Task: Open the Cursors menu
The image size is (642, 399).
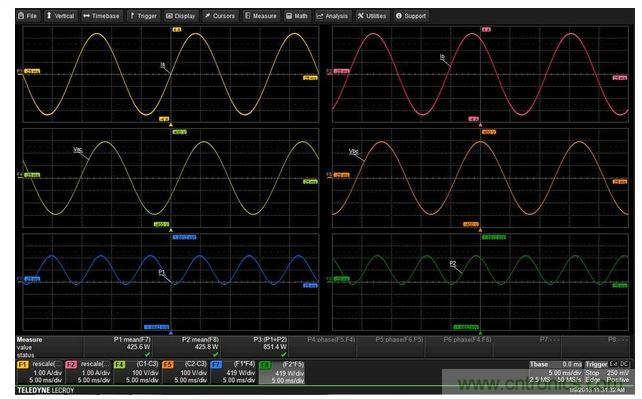Action: (220, 16)
